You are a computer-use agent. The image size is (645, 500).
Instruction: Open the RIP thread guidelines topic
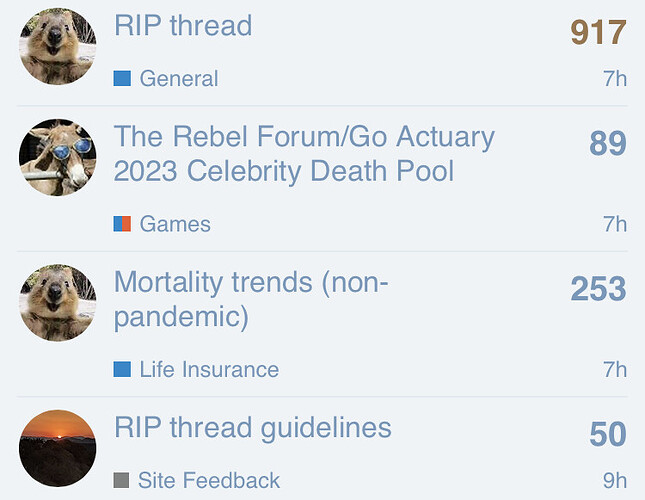(252, 428)
